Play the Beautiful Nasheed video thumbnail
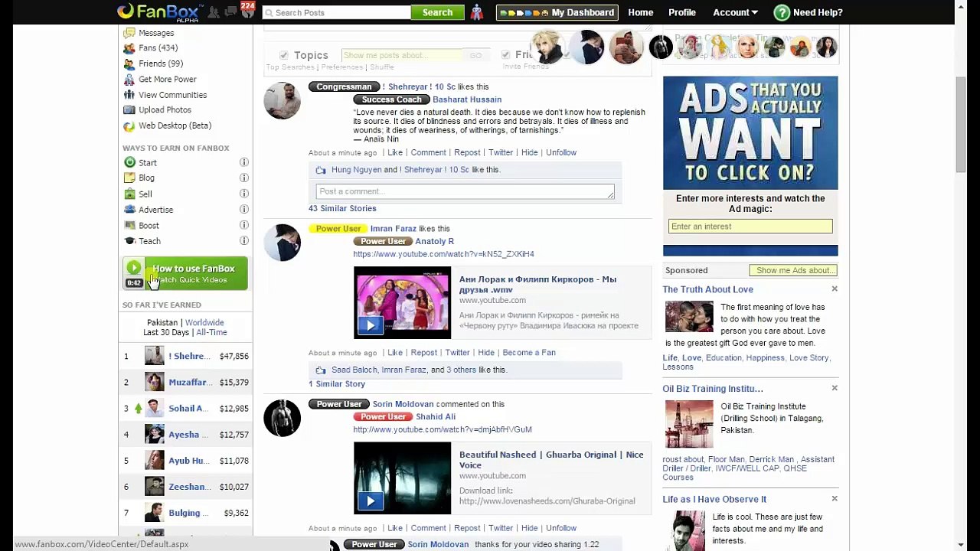The height and width of the screenshot is (551, 980). point(402,478)
